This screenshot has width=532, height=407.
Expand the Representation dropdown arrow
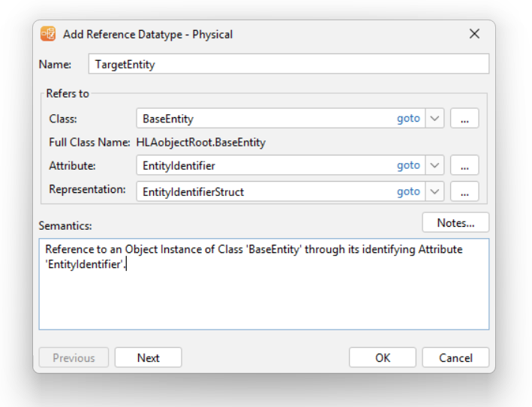coord(434,191)
